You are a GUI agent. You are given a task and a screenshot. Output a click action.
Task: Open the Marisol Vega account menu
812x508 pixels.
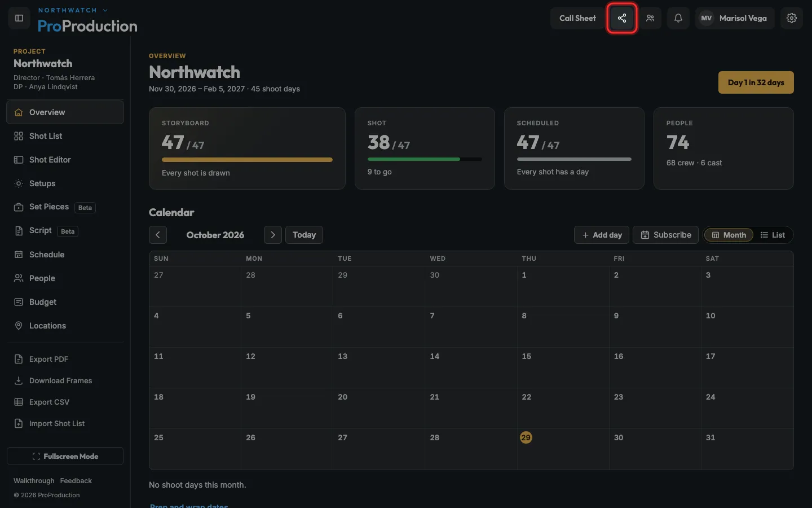tap(735, 18)
